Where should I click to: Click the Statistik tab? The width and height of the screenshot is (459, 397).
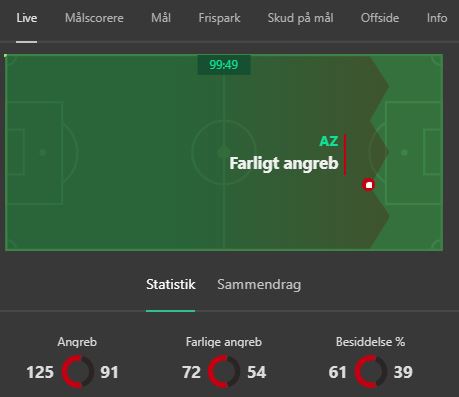point(171,284)
